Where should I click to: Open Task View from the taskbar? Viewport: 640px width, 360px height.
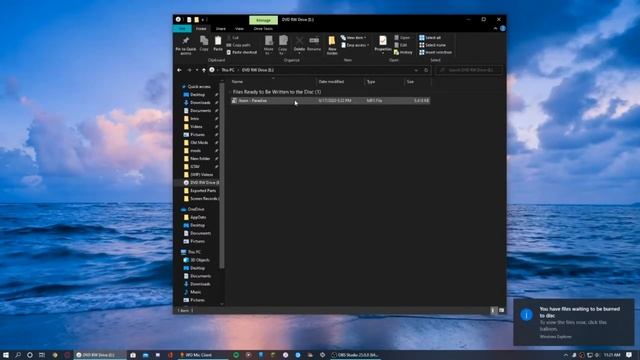pos(42,355)
